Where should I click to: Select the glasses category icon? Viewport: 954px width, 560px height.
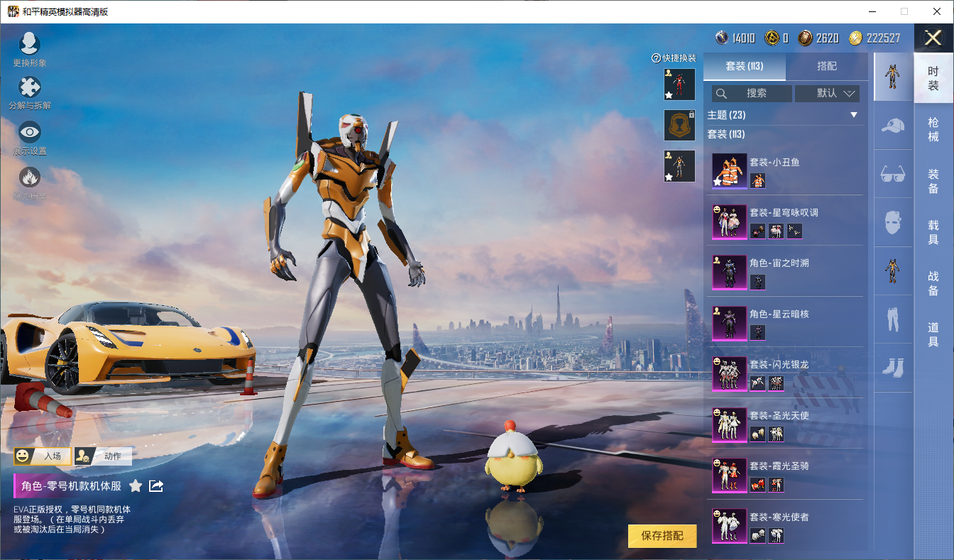coord(893,174)
